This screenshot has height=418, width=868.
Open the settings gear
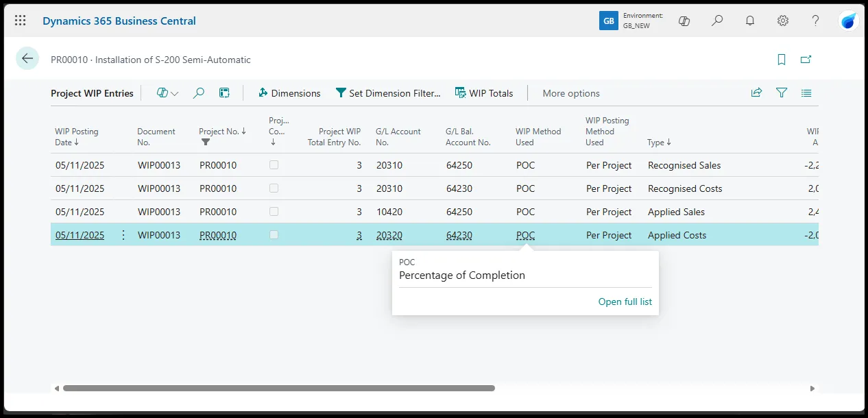click(x=783, y=21)
